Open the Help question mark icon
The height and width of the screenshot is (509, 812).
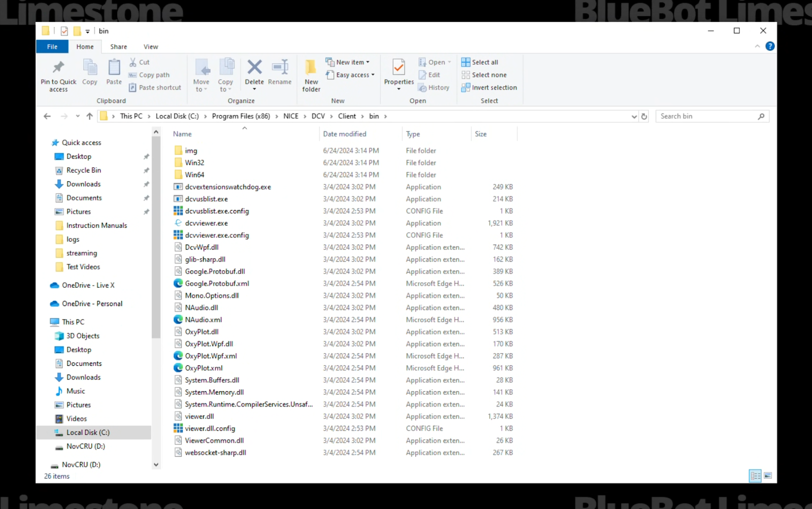click(770, 46)
